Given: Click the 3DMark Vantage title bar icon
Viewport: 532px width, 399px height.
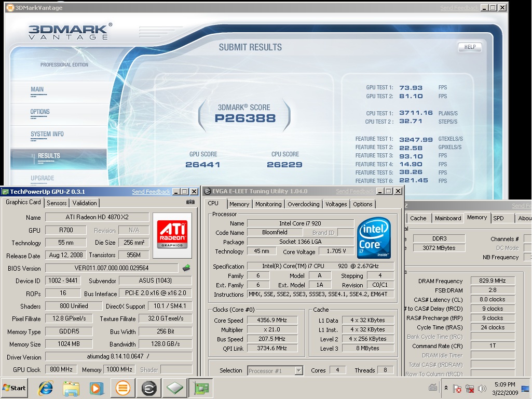Looking at the screenshot, I should pyautogui.click(x=10, y=7).
